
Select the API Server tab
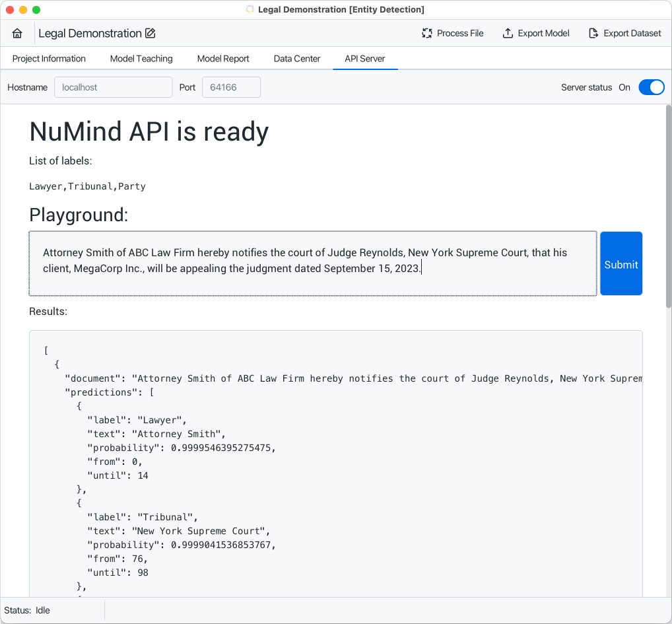pyautogui.click(x=364, y=59)
